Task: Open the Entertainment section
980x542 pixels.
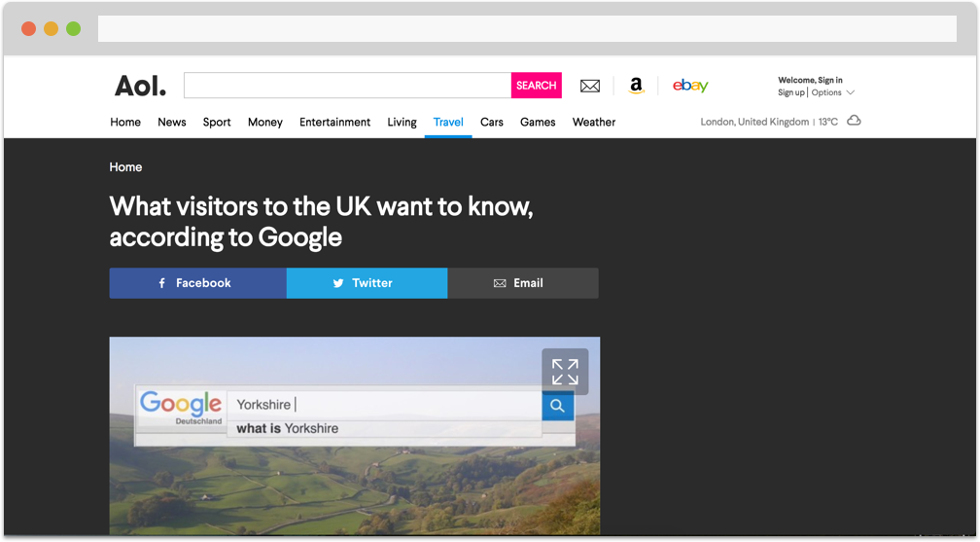Action: [335, 122]
